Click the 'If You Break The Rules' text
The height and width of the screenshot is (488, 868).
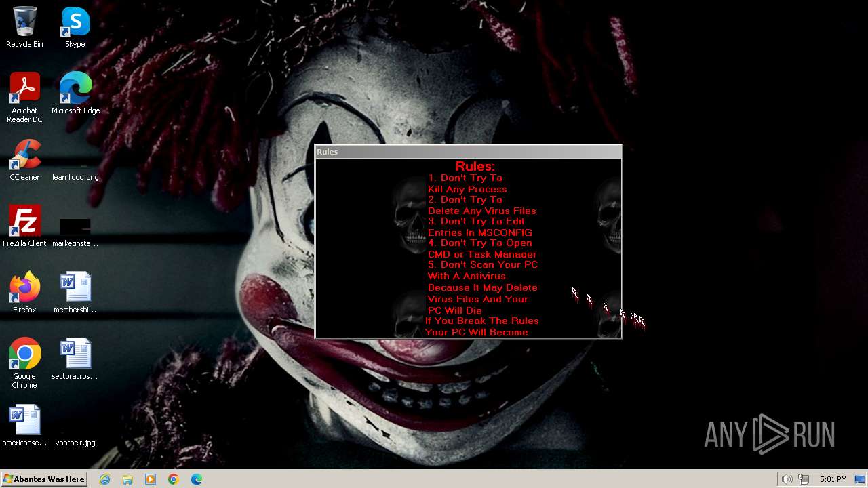482,321
